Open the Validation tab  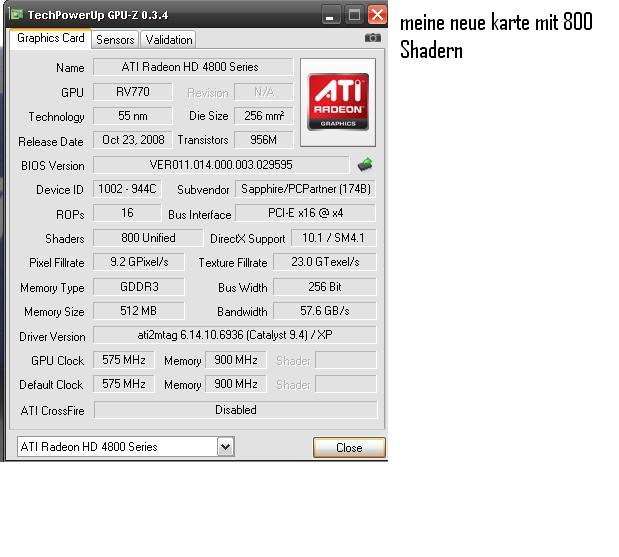[x=169, y=40]
